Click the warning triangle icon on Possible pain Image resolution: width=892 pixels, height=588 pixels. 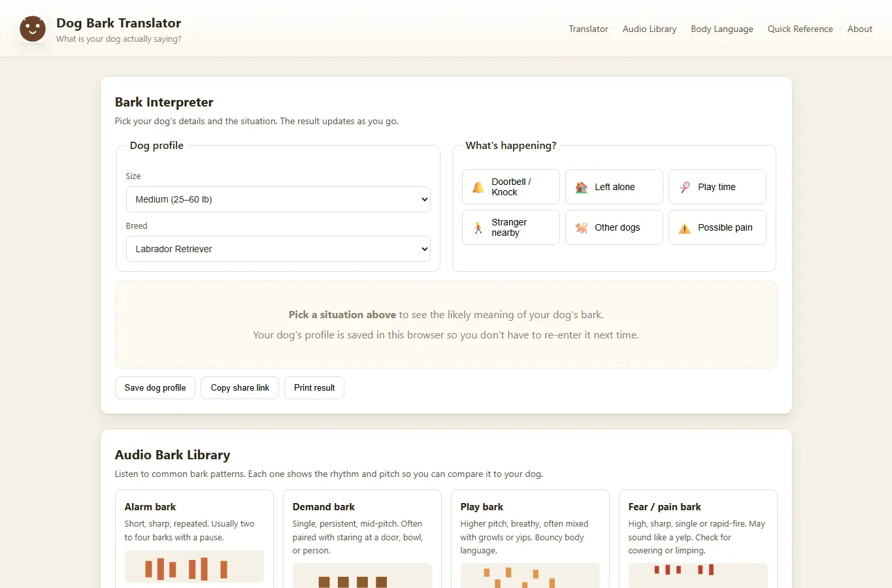[685, 228]
